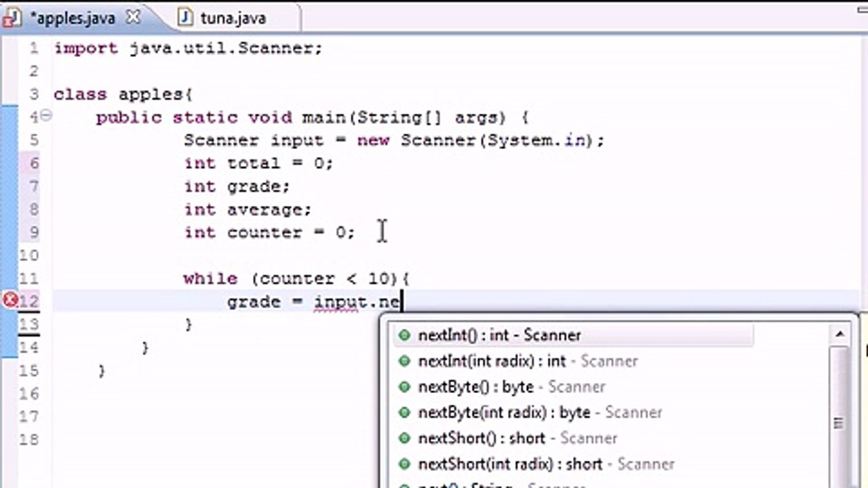Select the nextShort(int radix) : short suggestion text
The height and width of the screenshot is (488, 868).
point(547,464)
